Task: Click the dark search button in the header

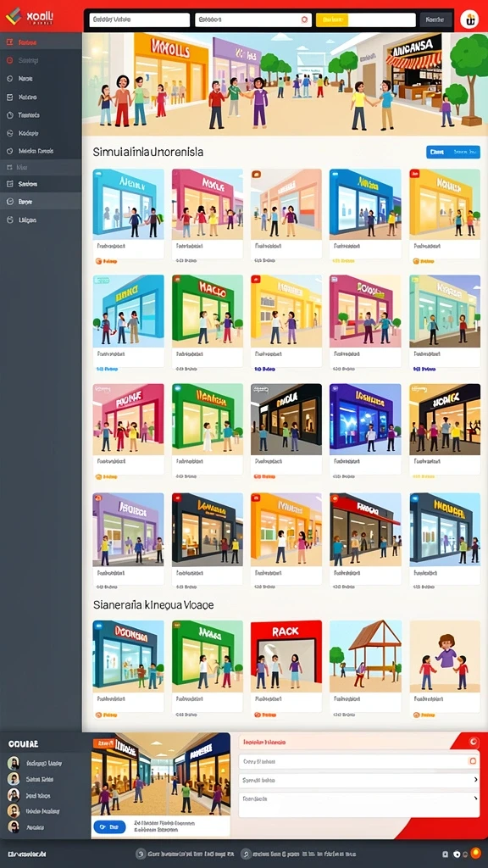Action: pyautogui.click(x=436, y=20)
